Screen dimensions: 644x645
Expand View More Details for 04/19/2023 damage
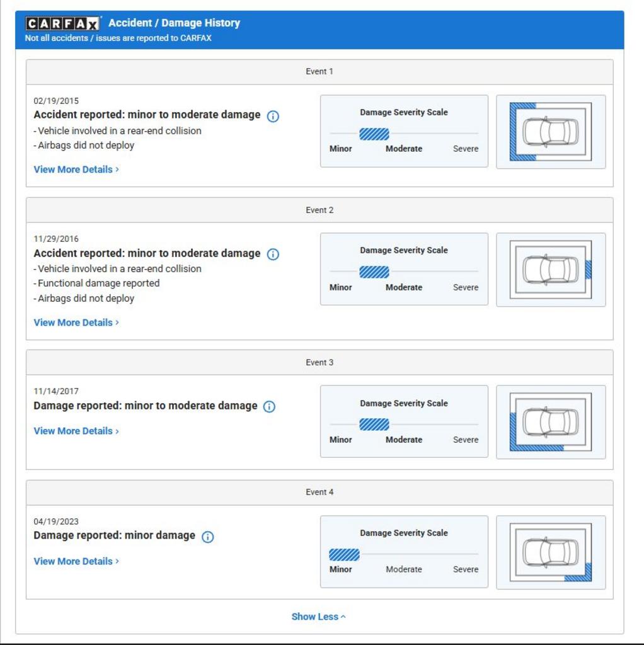coord(76,561)
